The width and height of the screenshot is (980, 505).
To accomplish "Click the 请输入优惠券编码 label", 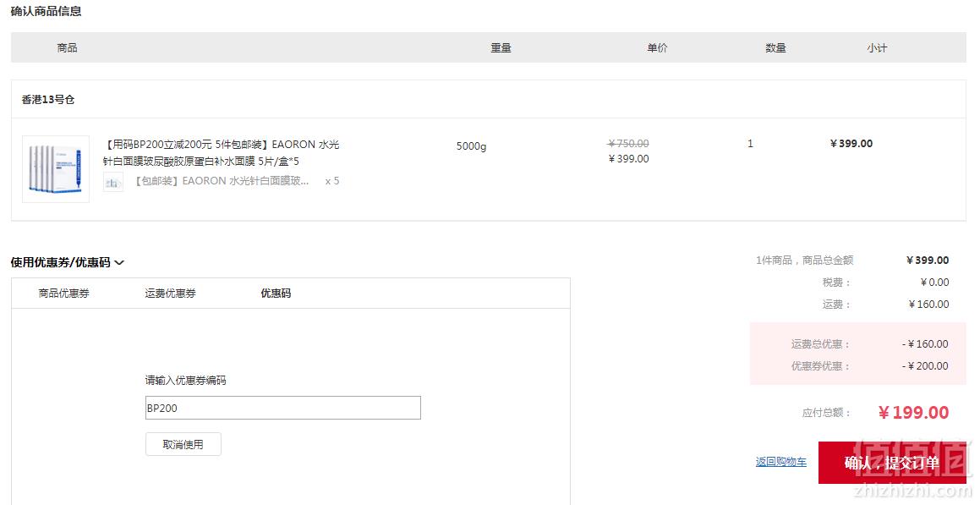I will click(x=186, y=380).
